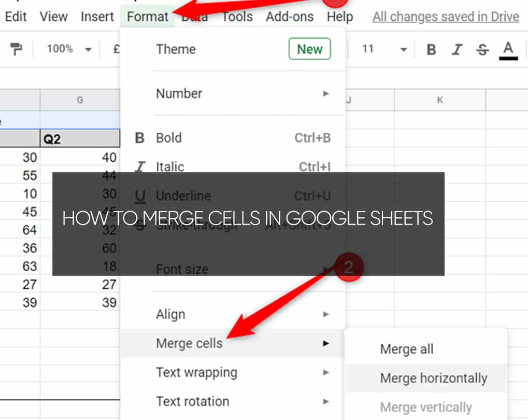Choose Merge vertically option
This screenshot has width=528, height=420.
[x=425, y=407]
